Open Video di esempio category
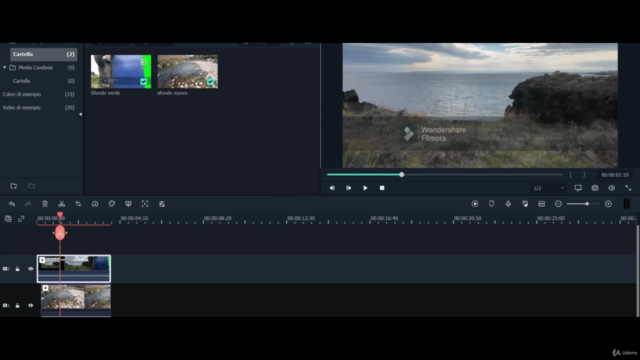Image resolution: width=640 pixels, height=360 pixels. tap(22, 108)
